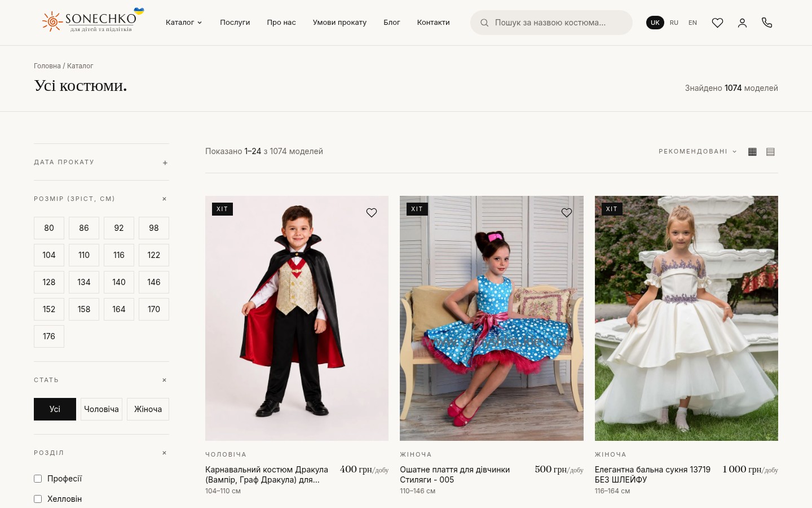Open the Каталог dropdown menu

click(x=184, y=23)
